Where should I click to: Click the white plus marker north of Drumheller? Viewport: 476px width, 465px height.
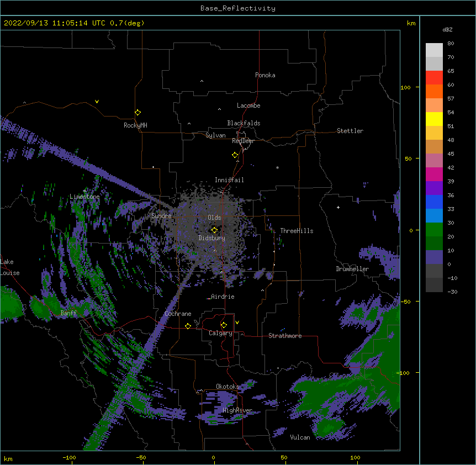pyautogui.click(x=338, y=207)
